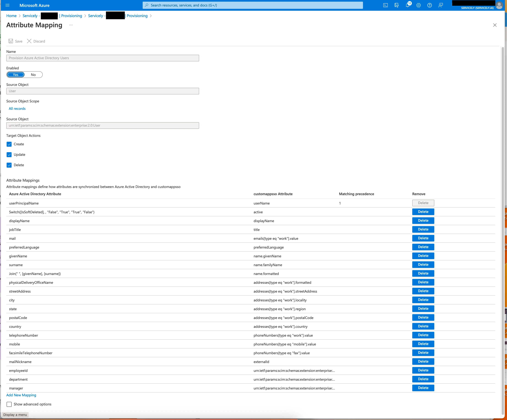This screenshot has width=507, height=420.
Task: Save the attribute mapping
Action: point(15,41)
